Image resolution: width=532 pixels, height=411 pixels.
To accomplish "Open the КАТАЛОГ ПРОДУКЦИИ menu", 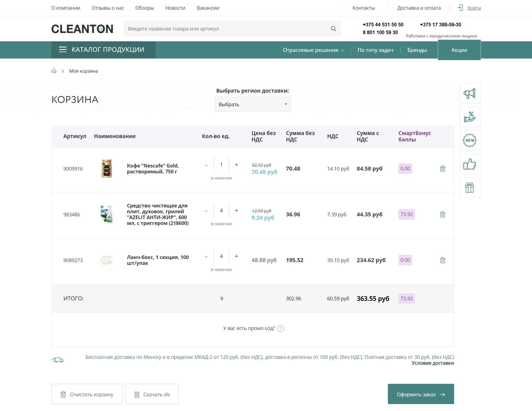I will click(x=103, y=50).
